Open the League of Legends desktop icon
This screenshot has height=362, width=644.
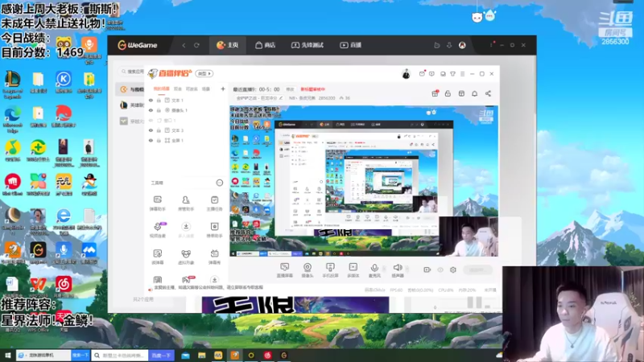pyautogui.click(x=12, y=84)
